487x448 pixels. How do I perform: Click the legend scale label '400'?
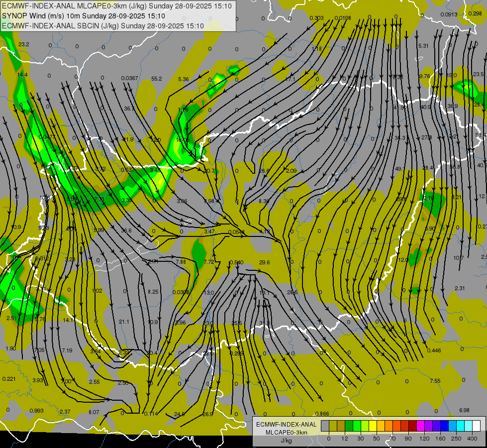coord(472,439)
